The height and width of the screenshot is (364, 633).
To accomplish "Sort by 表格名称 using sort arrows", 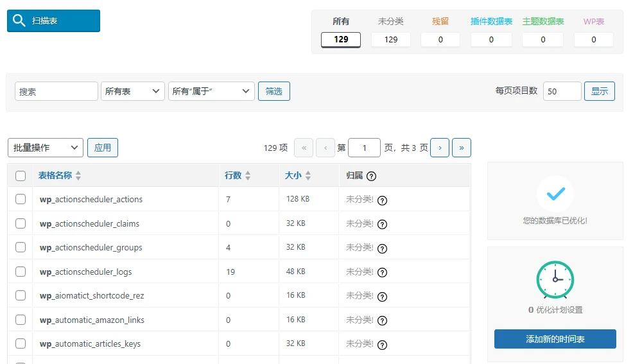I will [x=78, y=175].
